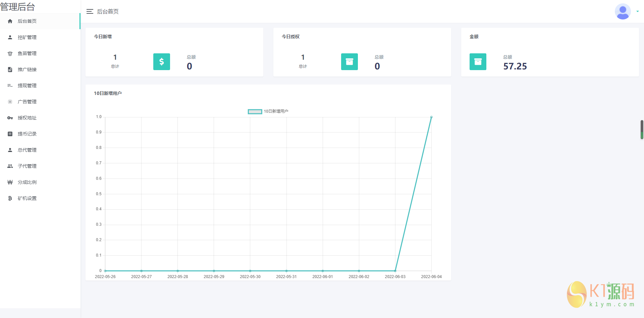644x318 pixels.
Task: Click the user avatar icon
Action: click(623, 11)
